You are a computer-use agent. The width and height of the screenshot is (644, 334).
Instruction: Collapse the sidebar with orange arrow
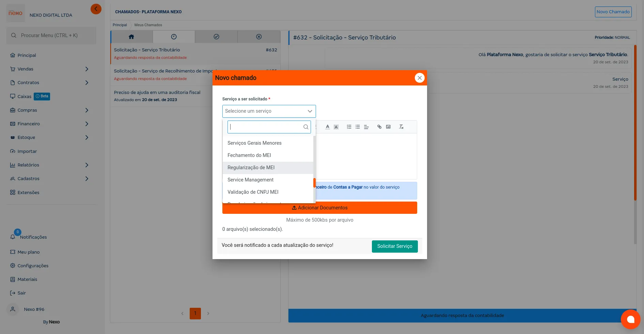[x=96, y=9]
